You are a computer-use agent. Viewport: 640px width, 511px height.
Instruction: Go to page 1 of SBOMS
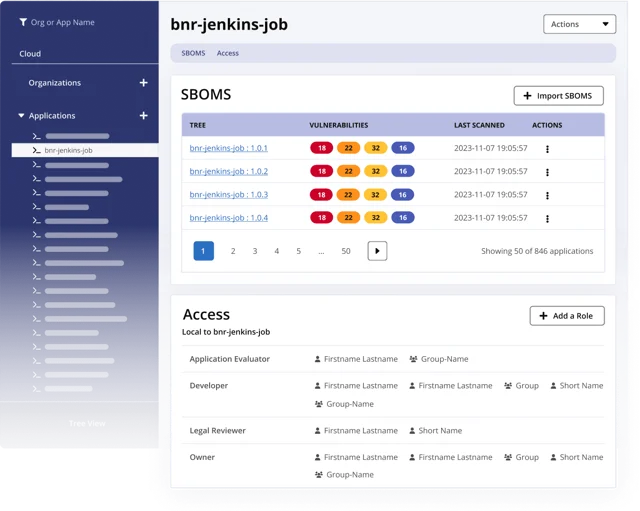click(x=203, y=251)
